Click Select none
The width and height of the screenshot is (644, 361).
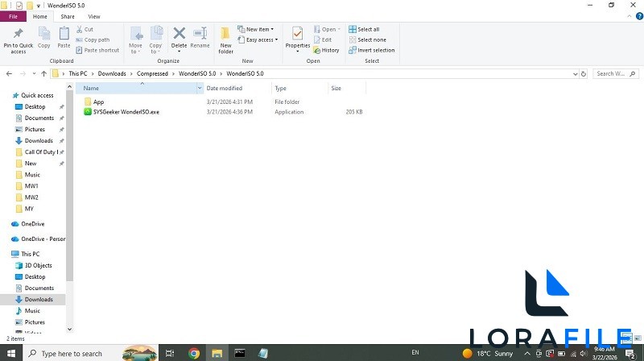[368, 39]
